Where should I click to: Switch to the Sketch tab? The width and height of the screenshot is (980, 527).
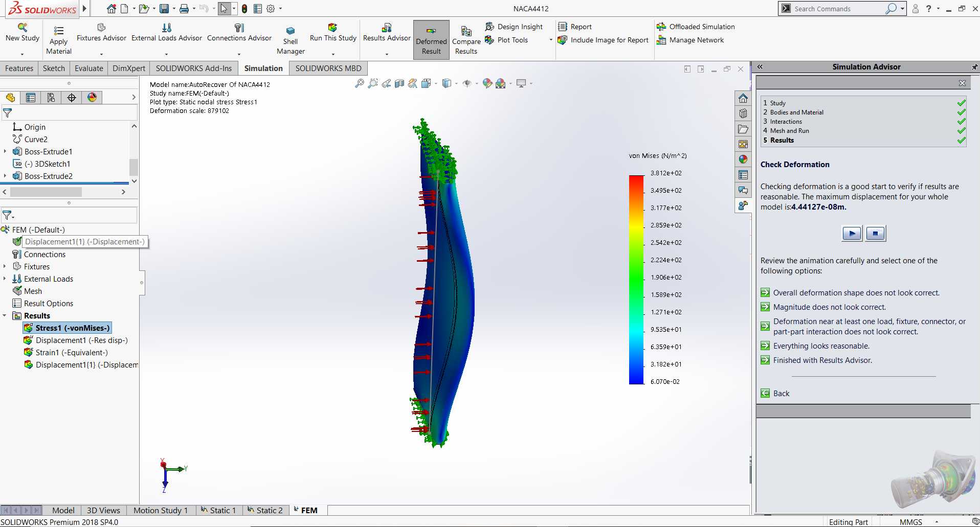coord(54,68)
